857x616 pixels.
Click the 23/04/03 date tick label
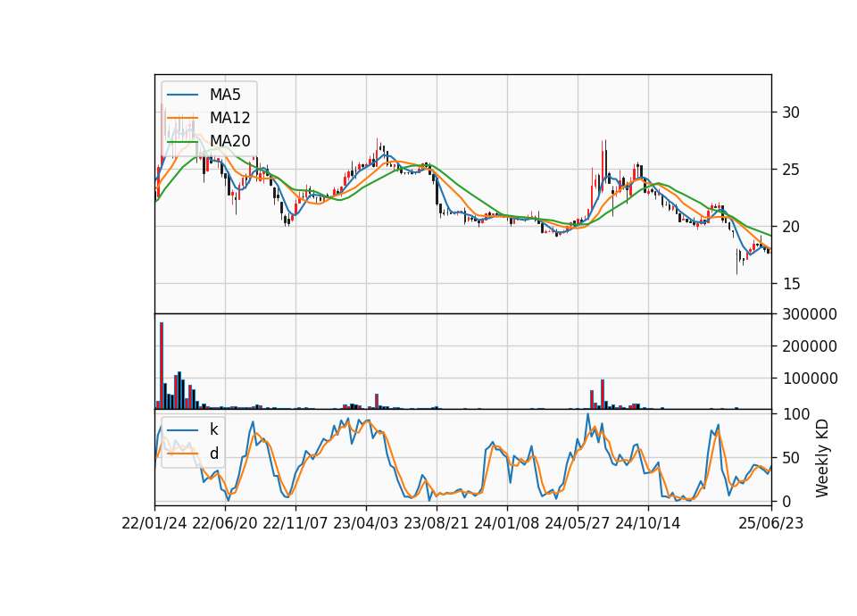[x=366, y=523]
